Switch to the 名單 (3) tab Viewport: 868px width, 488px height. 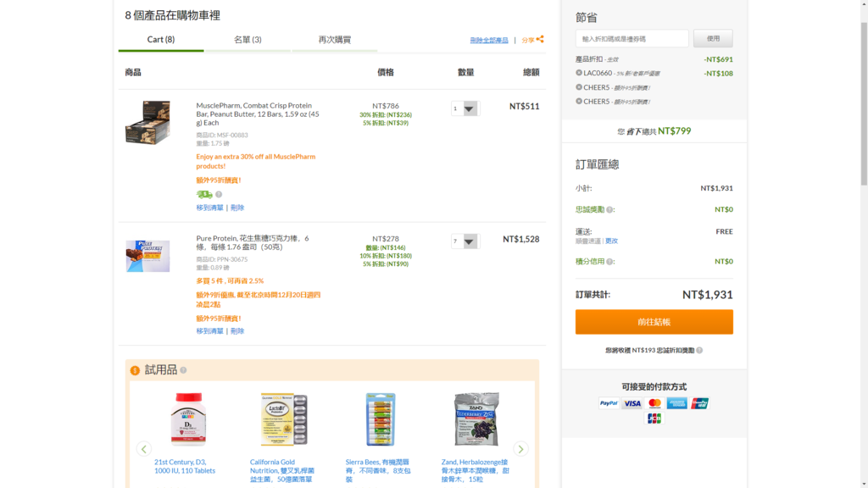248,40
